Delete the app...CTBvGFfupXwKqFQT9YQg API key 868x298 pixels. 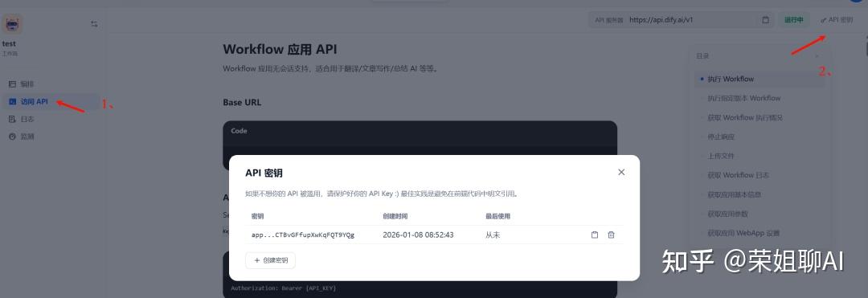pyautogui.click(x=611, y=235)
